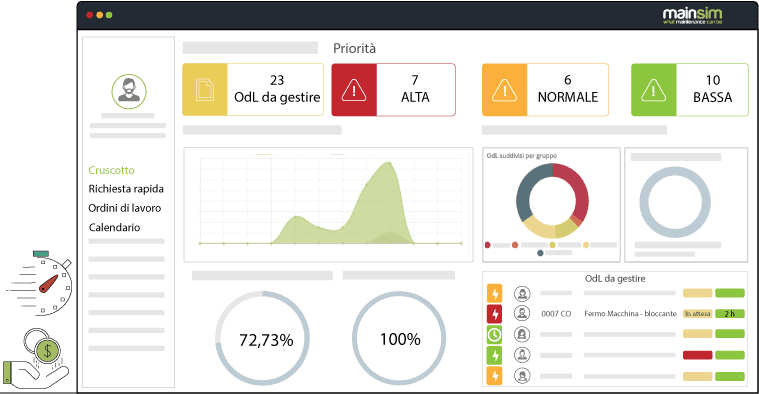This screenshot has height=394, width=759.
Task: Click the red warning triangle on ALTA card
Action: (x=354, y=90)
